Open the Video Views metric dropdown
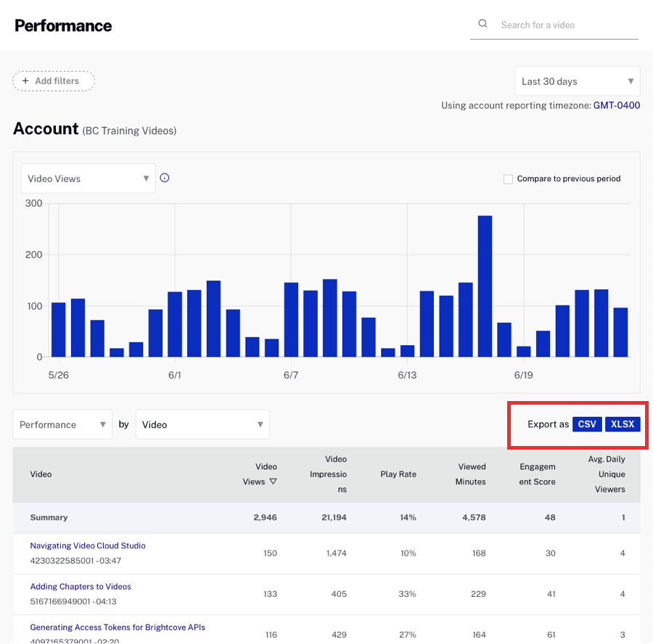Screen dimensions: 653x644 (x=87, y=178)
